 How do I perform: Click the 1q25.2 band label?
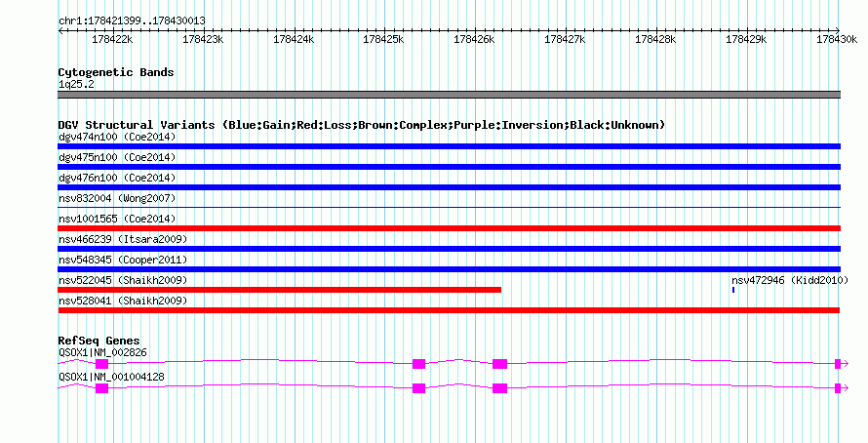point(76,84)
